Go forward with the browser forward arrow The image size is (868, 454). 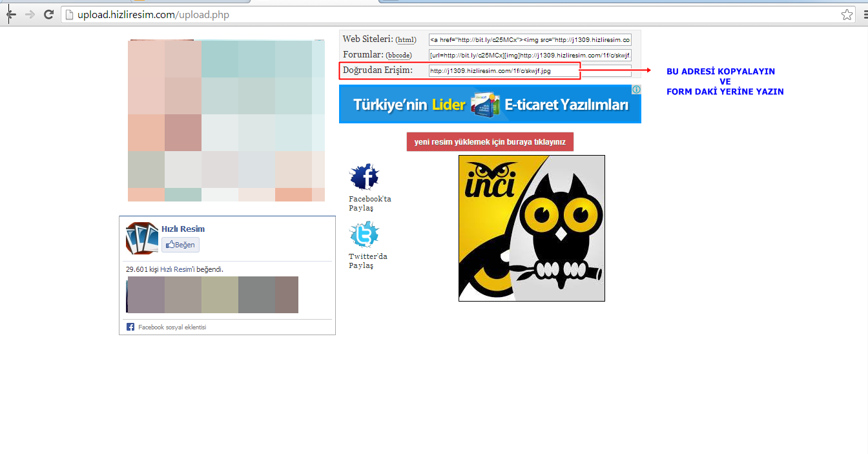[x=30, y=14]
